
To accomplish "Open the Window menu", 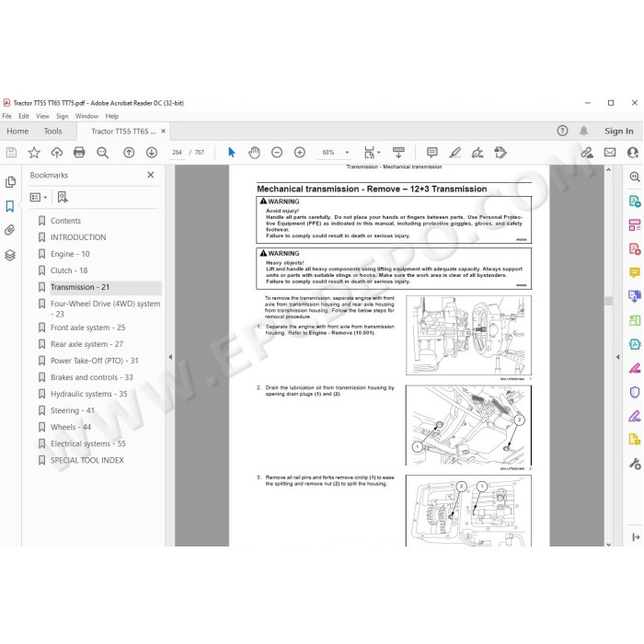I will [x=86, y=116].
